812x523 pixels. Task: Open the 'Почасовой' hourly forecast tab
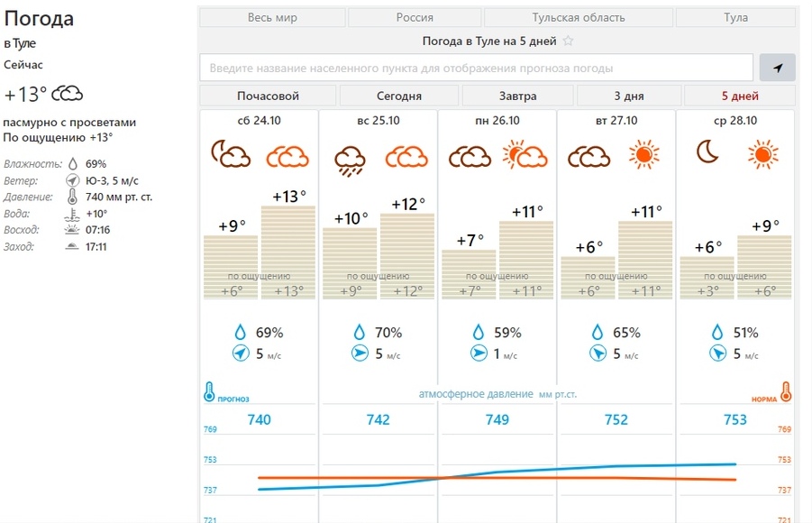pyautogui.click(x=268, y=96)
